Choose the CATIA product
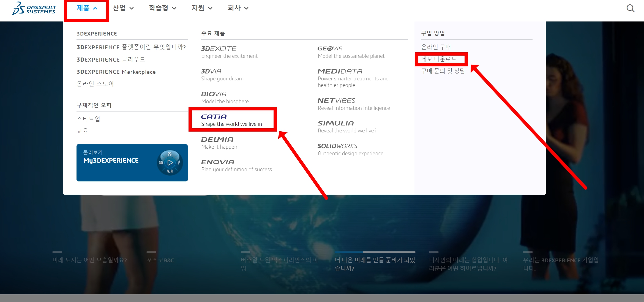 coord(231,120)
